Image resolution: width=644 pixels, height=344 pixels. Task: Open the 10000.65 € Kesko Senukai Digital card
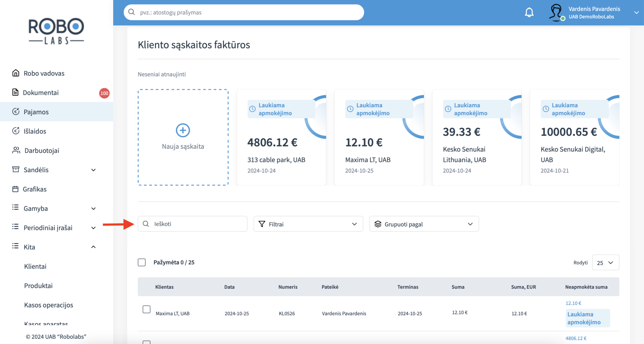(574, 137)
